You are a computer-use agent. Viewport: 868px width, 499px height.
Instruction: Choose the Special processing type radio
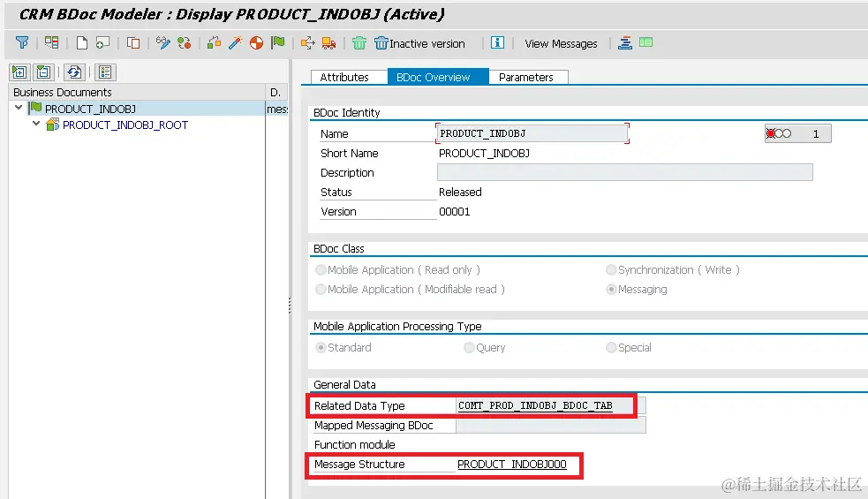(x=611, y=347)
